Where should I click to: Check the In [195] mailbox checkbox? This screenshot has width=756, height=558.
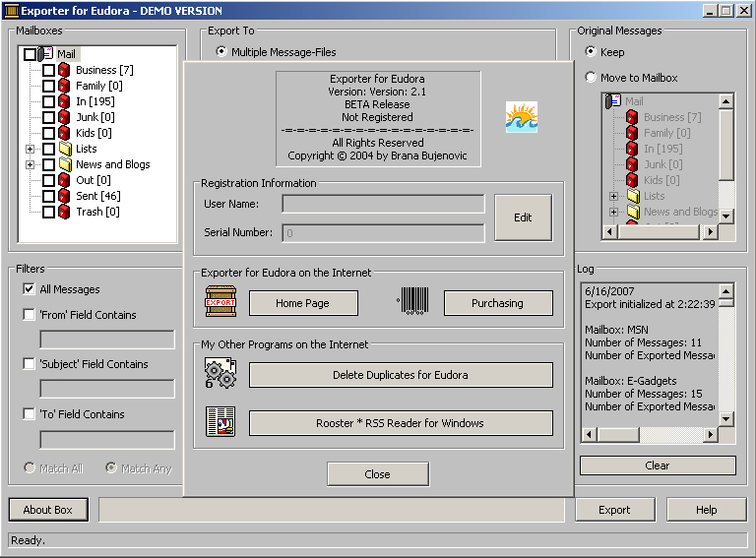point(48,101)
